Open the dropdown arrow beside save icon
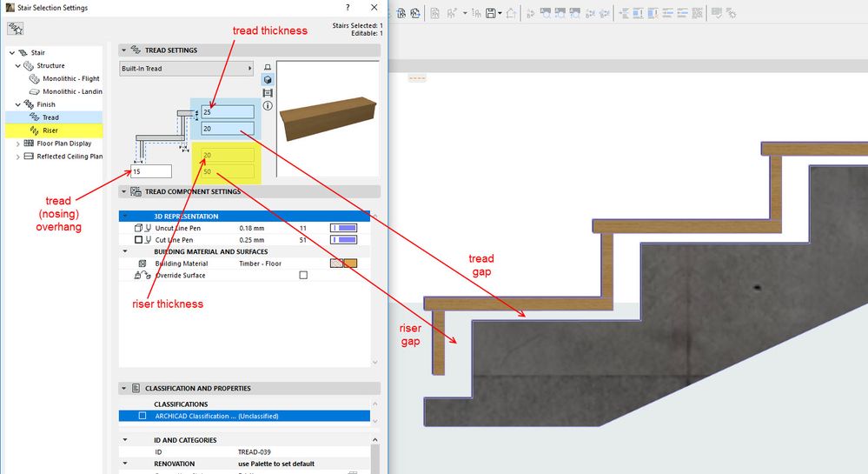The image size is (868, 474). pyautogui.click(x=500, y=13)
